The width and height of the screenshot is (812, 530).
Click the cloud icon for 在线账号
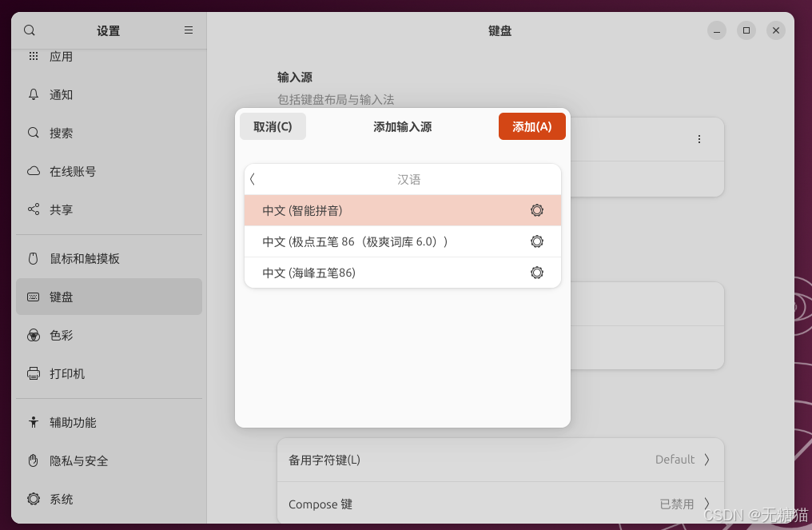click(x=33, y=171)
